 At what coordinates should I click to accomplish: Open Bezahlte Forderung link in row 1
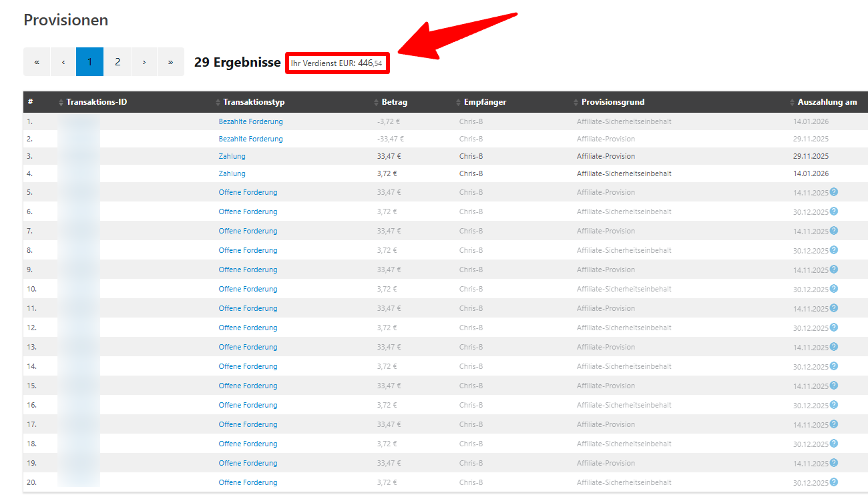[250, 121]
